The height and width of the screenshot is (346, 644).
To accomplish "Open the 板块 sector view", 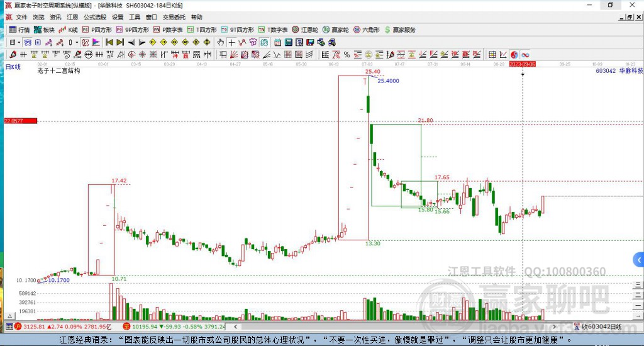I will [x=44, y=30].
